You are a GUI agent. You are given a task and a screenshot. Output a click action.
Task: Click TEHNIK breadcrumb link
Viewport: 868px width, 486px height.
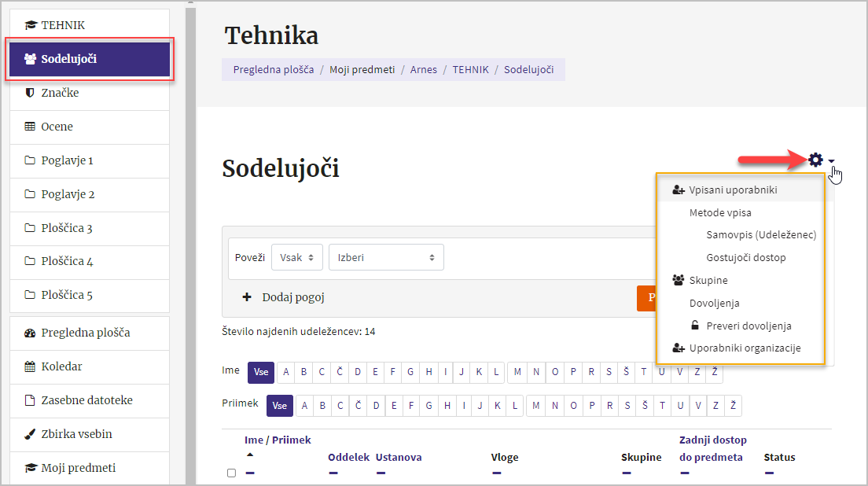pyautogui.click(x=470, y=70)
